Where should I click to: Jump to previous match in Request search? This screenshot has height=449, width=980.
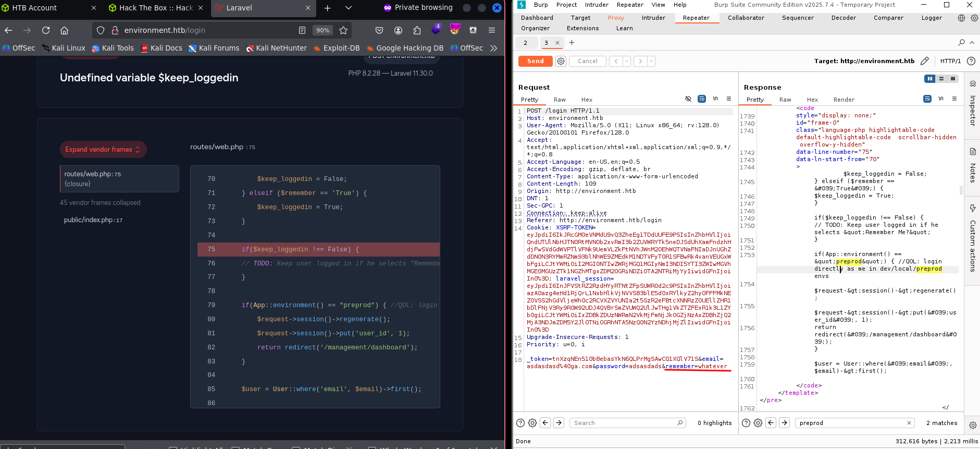tap(545, 423)
